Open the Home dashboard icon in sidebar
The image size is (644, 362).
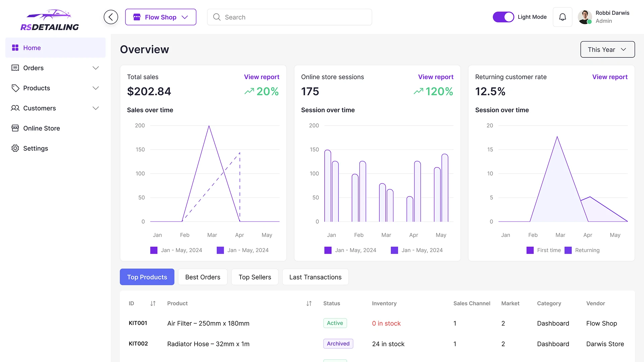[x=15, y=48]
